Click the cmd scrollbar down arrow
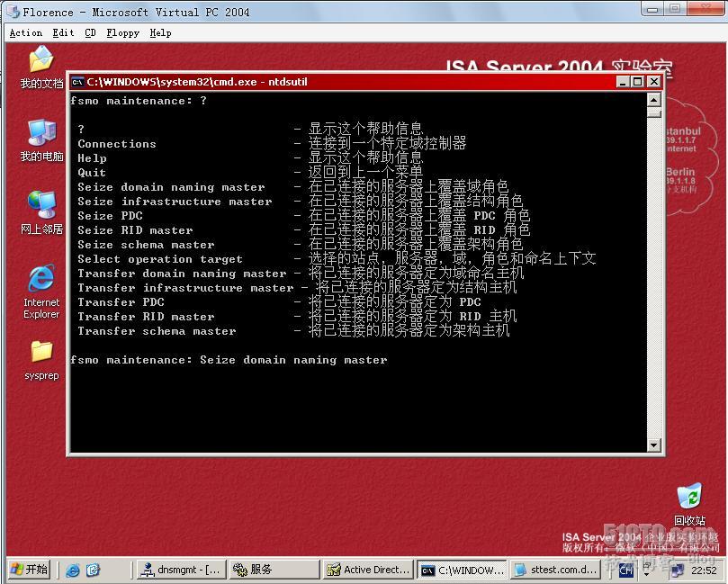 pos(653,445)
